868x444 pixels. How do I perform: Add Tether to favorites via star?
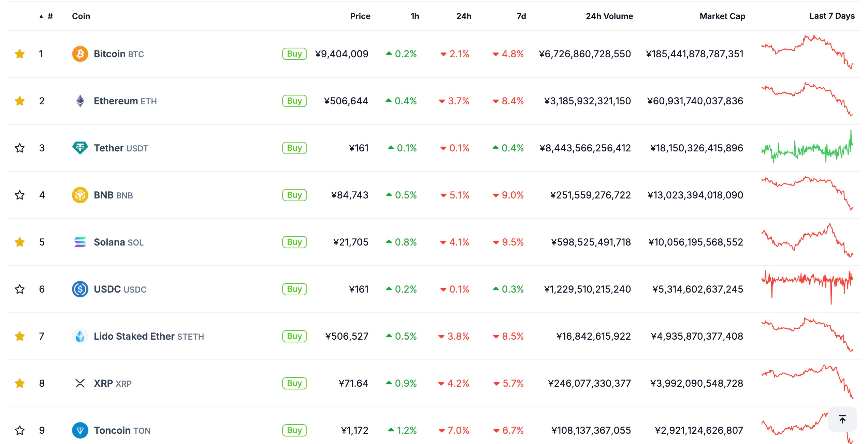[x=20, y=148]
